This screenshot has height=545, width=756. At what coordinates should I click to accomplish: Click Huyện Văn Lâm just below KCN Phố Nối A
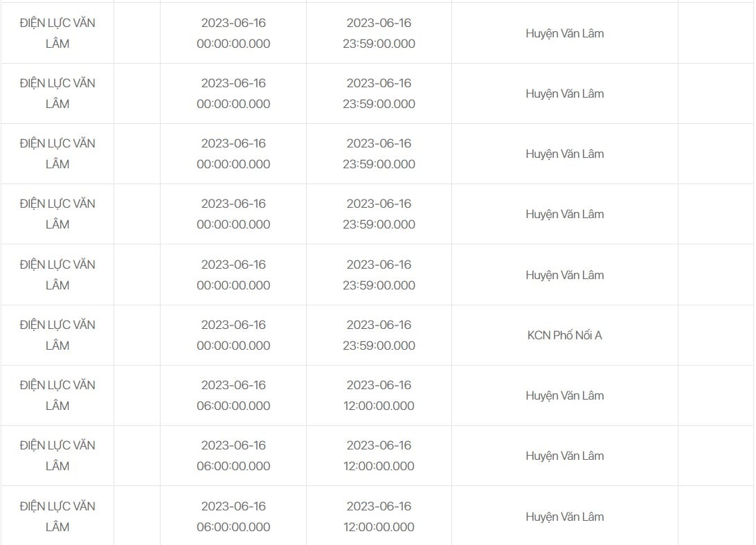[565, 395]
